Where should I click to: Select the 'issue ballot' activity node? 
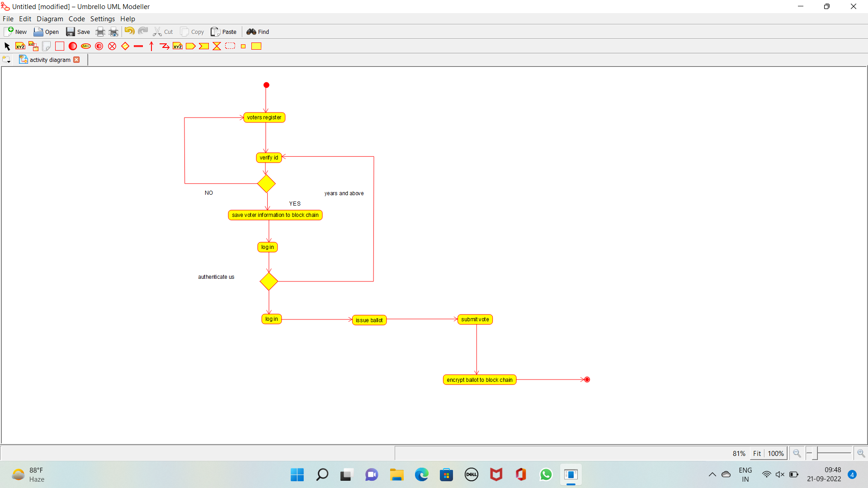tap(369, 320)
